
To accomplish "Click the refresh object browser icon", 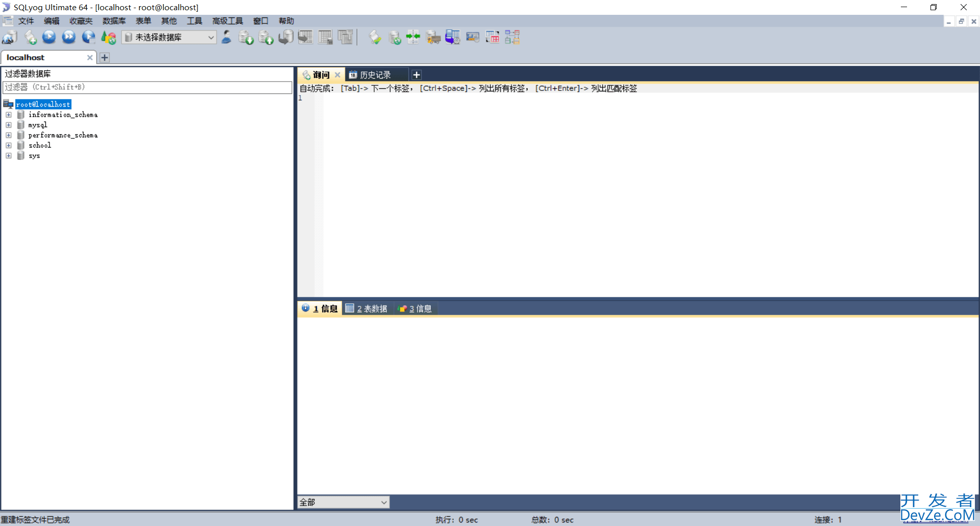I will (108, 37).
